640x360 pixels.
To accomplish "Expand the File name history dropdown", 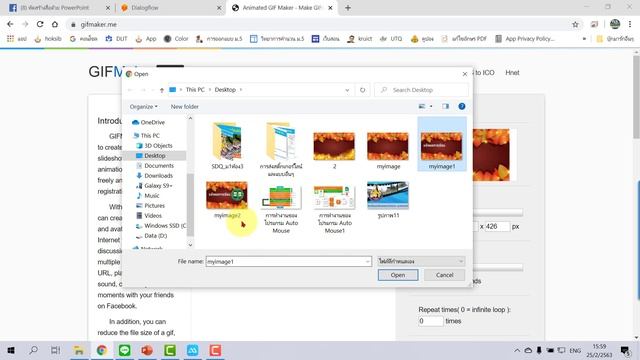I will [x=367, y=262].
